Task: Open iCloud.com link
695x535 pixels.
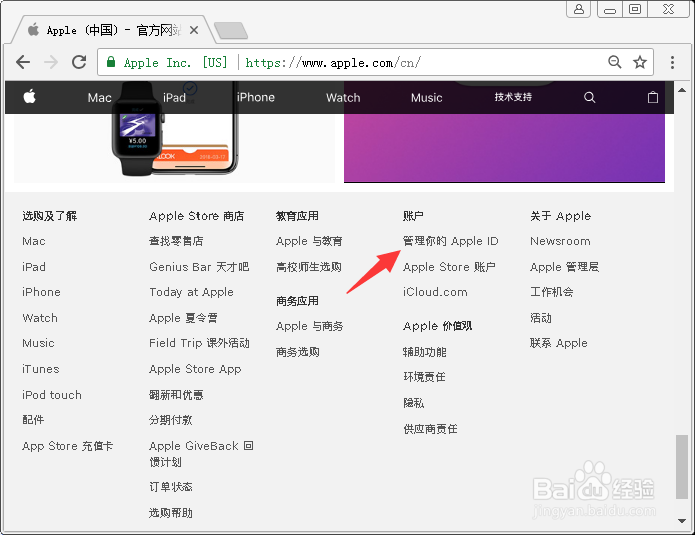Action: (x=435, y=292)
